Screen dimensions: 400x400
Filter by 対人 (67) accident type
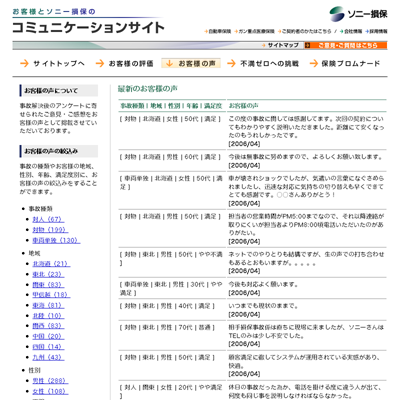click(48, 219)
